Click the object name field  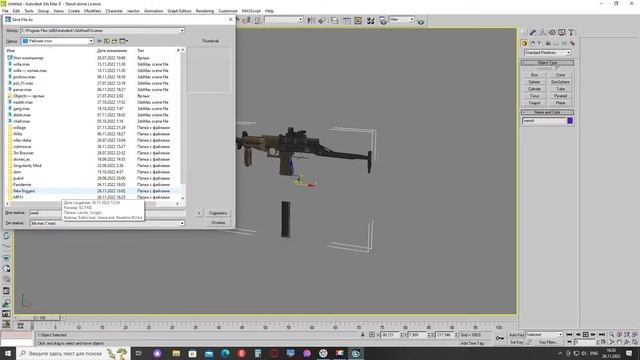tap(544, 121)
